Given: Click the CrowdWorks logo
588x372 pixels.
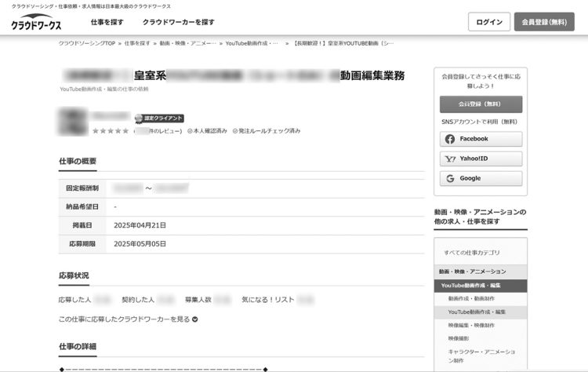Looking at the screenshot, I should (x=36, y=23).
